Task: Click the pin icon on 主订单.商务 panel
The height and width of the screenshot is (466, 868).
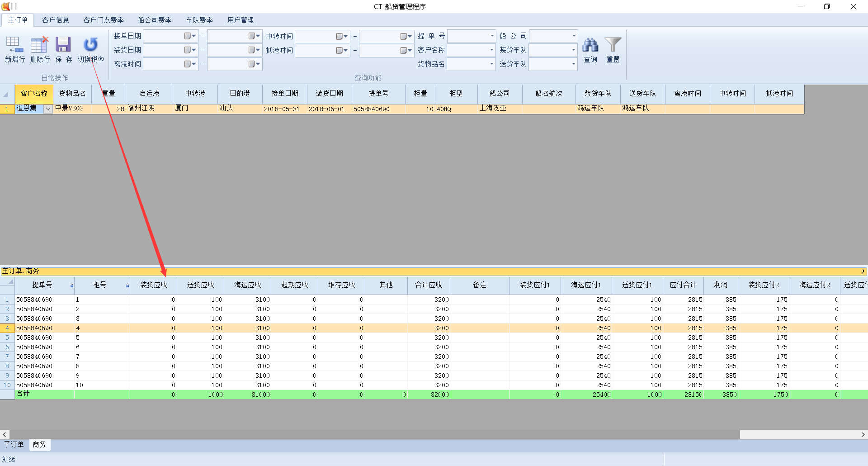Action: tap(863, 271)
